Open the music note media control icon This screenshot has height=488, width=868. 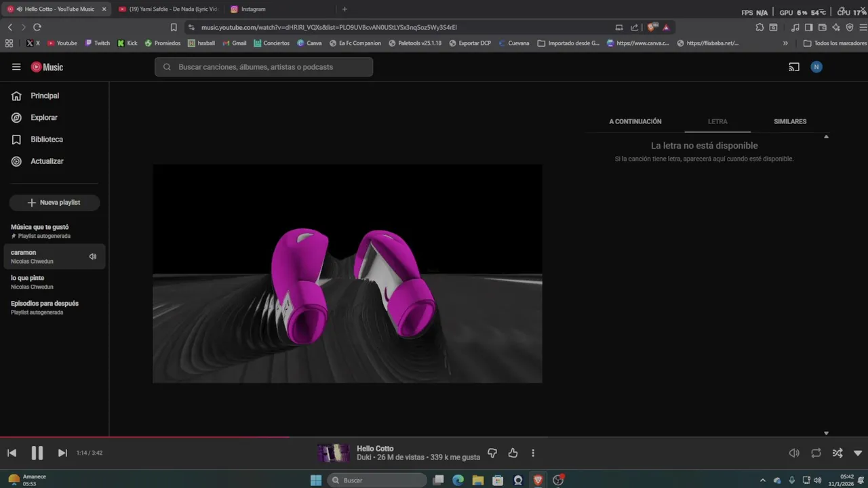pos(795,27)
